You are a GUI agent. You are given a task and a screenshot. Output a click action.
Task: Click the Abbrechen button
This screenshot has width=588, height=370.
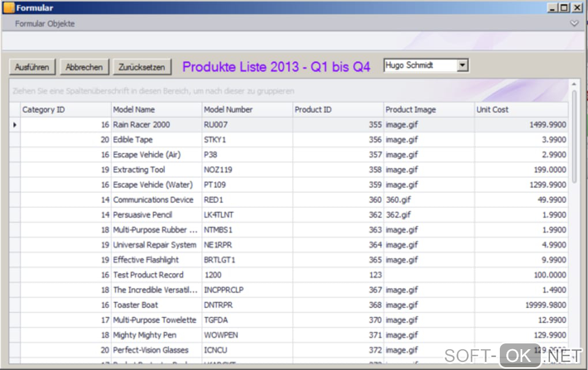[84, 67]
